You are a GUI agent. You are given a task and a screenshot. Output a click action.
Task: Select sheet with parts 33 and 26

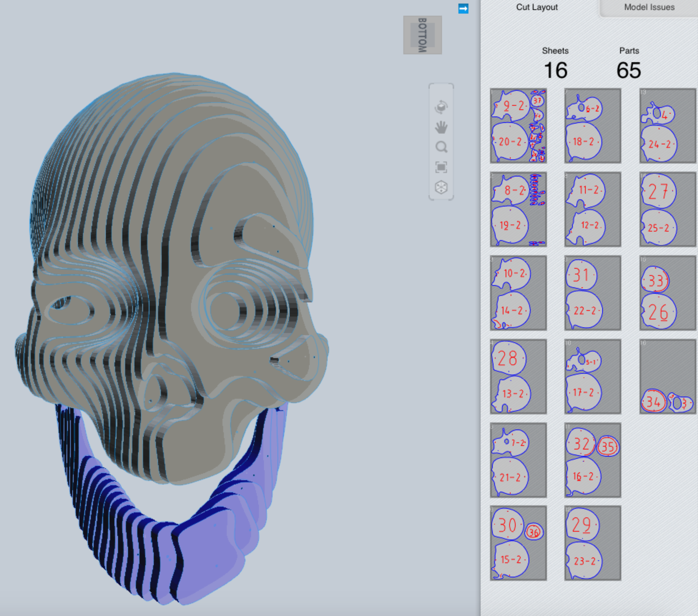667,293
